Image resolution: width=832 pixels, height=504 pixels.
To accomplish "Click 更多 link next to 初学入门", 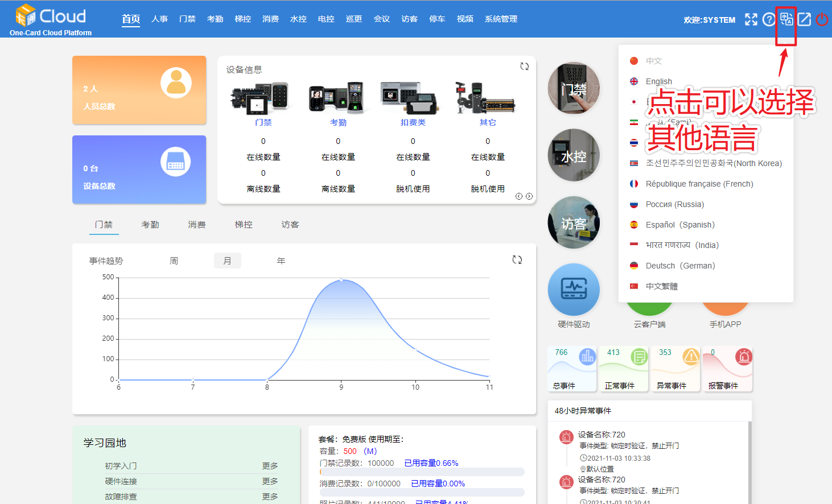I will point(270,466).
